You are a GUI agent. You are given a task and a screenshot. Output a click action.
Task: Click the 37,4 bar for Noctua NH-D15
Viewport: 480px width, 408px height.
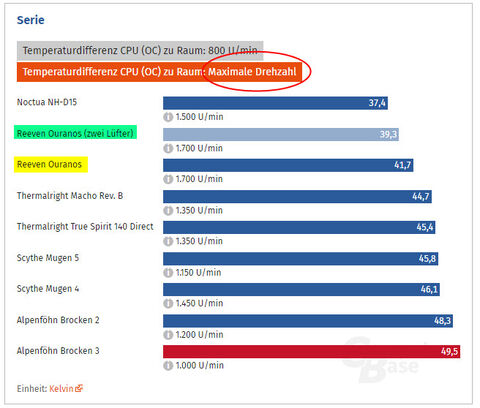[275, 103]
